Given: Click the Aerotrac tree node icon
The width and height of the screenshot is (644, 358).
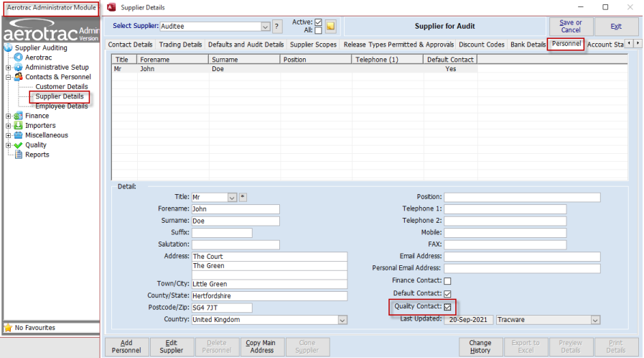Looking at the screenshot, I should point(19,58).
